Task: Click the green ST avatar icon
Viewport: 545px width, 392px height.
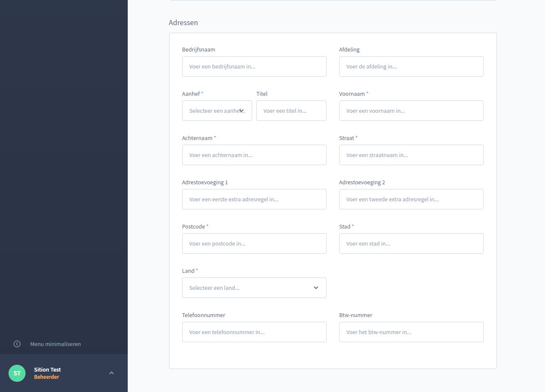Action: pyautogui.click(x=17, y=373)
